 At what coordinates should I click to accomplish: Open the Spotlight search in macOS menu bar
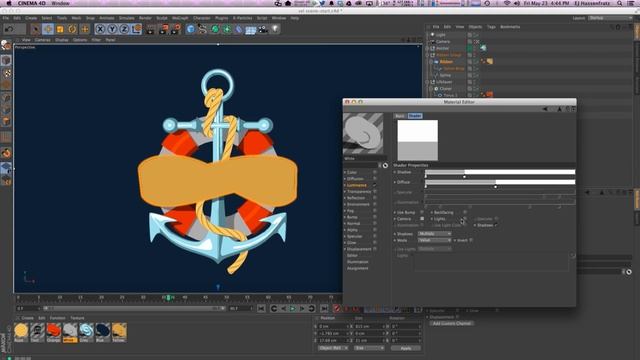620,3
